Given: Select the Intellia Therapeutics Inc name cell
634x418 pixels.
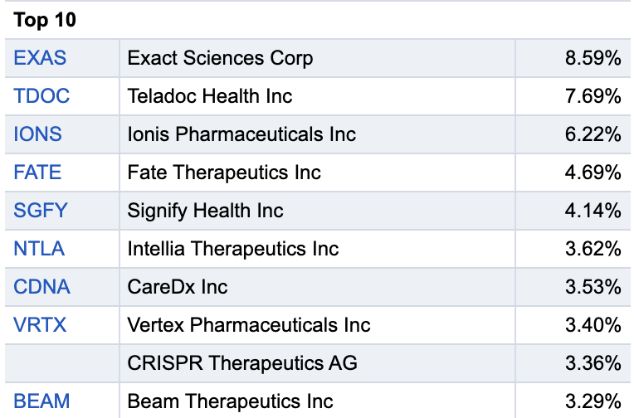Looking at the screenshot, I should click(317, 249).
